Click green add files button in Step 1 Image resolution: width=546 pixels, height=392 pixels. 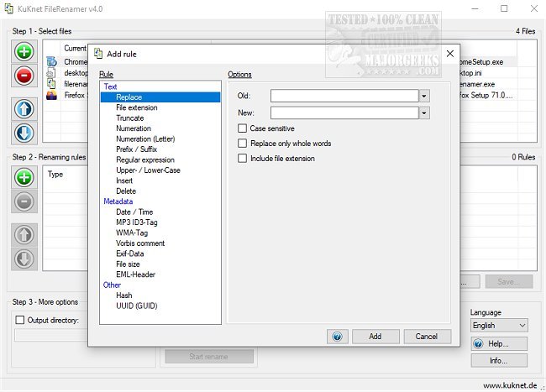coord(24,51)
